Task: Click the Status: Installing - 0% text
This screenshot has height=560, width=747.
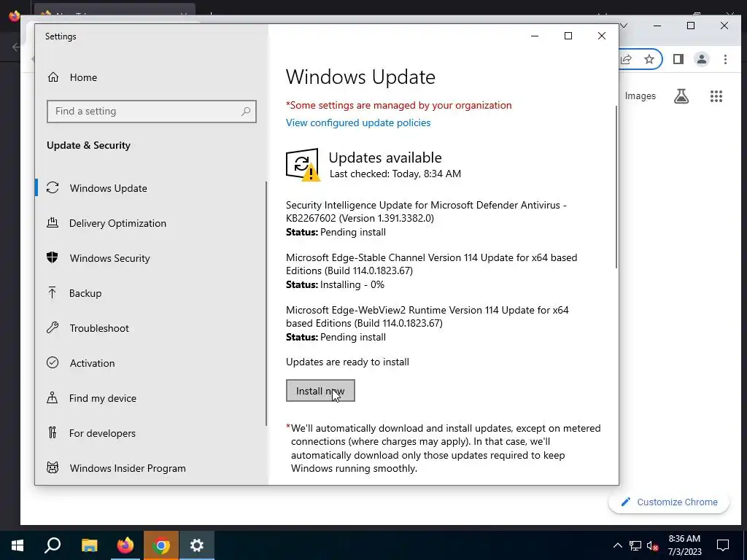Action: tap(335, 285)
